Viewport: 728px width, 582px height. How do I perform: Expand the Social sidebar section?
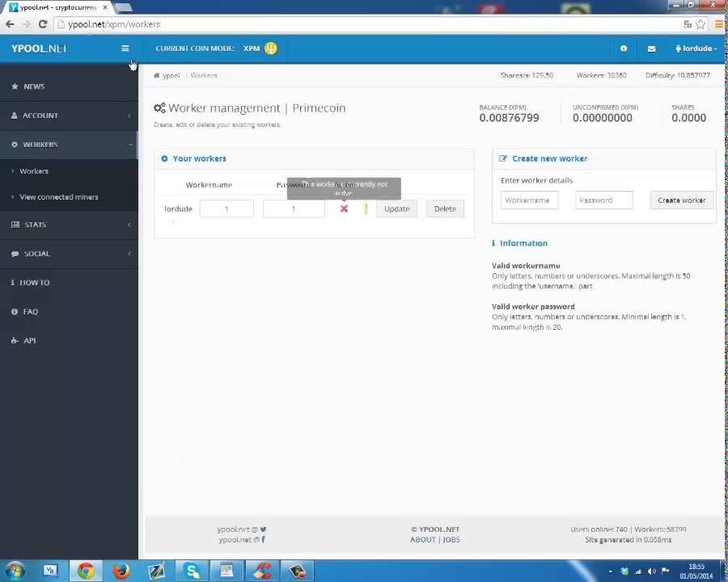click(x=69, y=253)
